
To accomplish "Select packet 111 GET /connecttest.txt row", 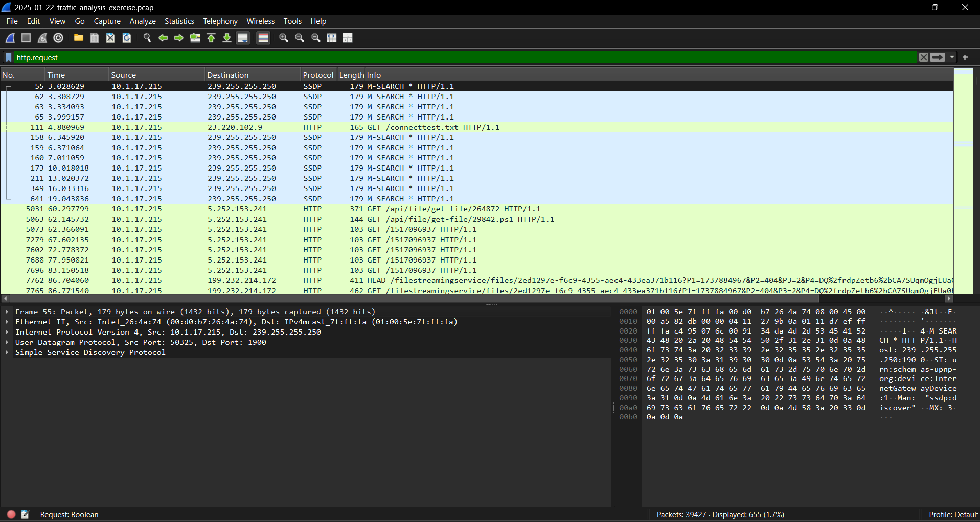I will (476, 127).
